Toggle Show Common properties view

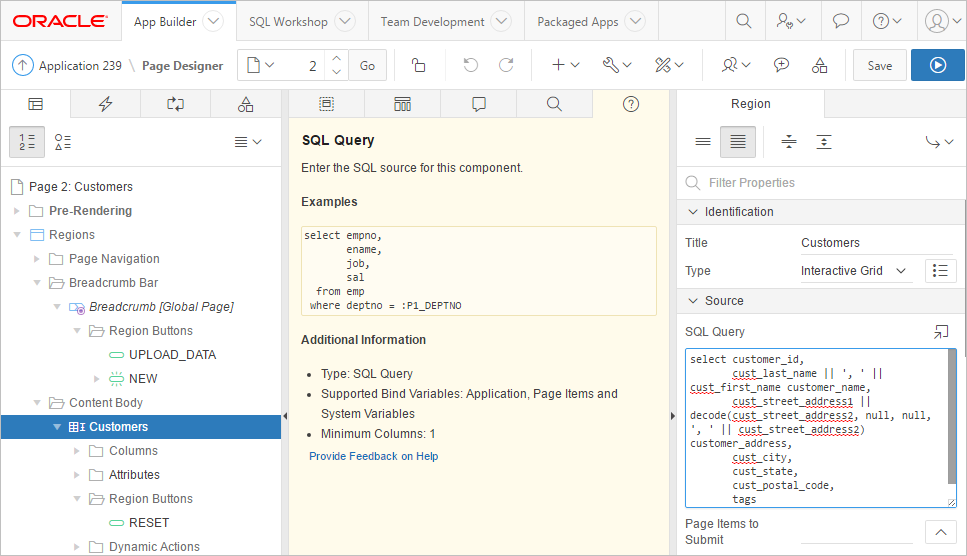(703, 142)
